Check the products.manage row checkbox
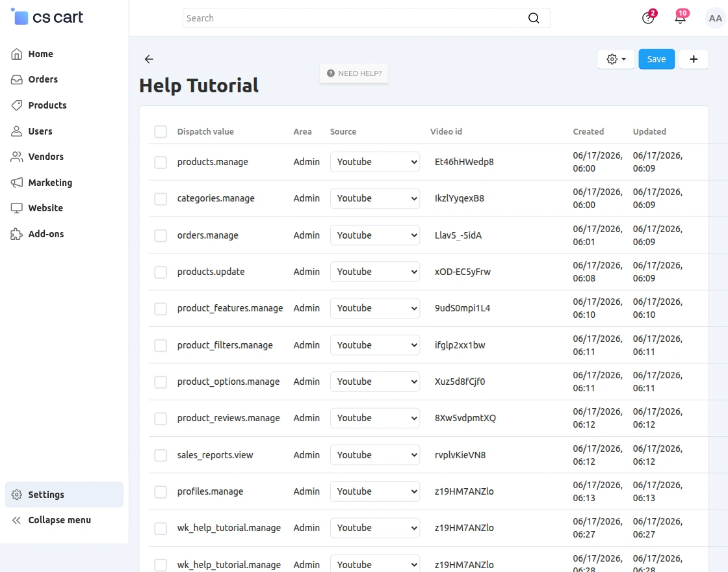 click(161, 162)
